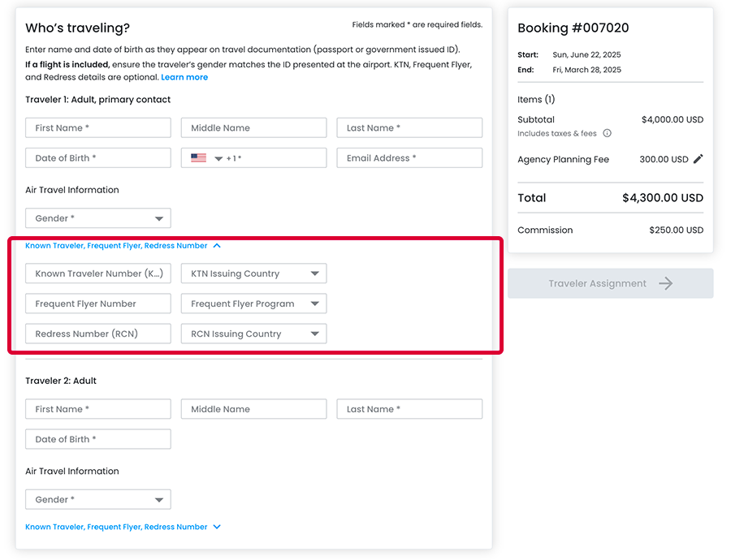Click Traveler 1 Date of Birth field
Viewport: 731px width, 560px height.
click(x=97, y=157)
